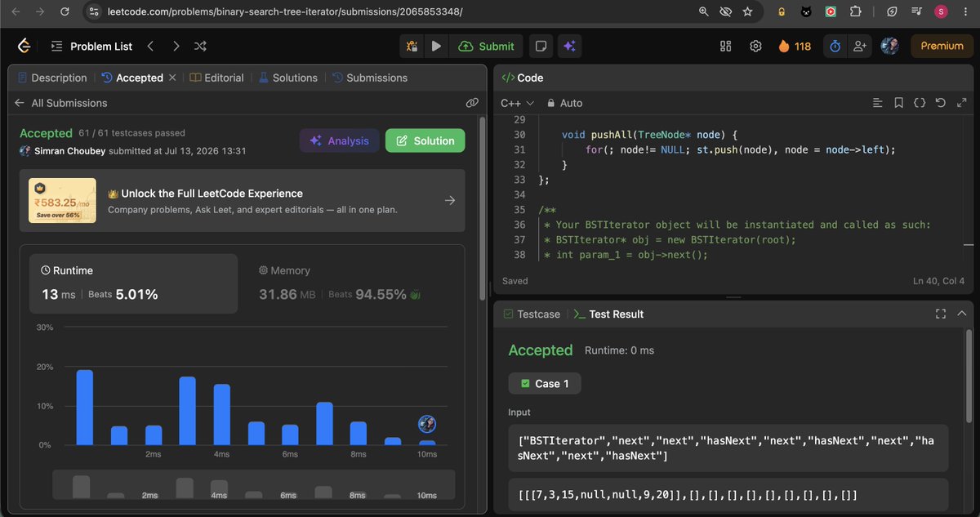Start the timer icon
This screenshot has height=517, width=980.
[835, 47]
